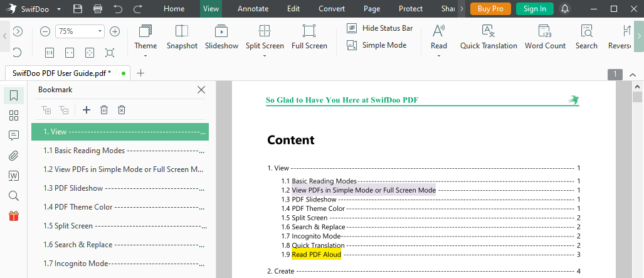Click the Search tool in ribbon
This screenshot has width=644, height=278.
586,37
